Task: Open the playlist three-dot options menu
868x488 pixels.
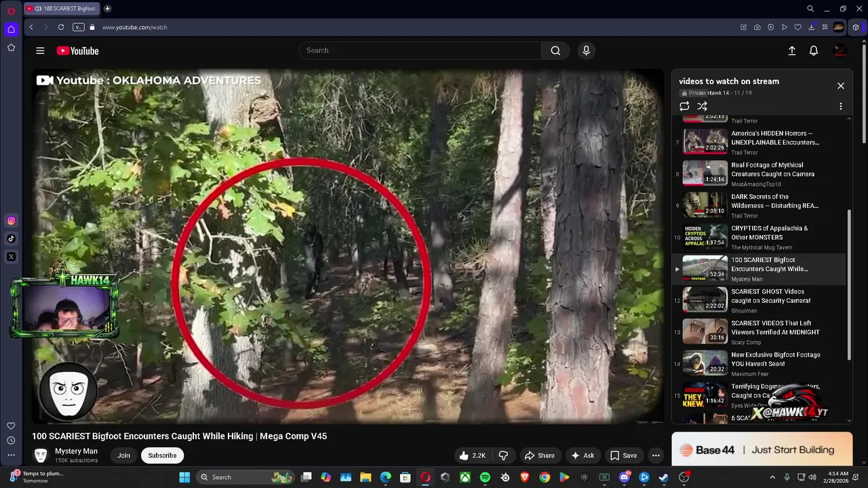Action: 841,106
